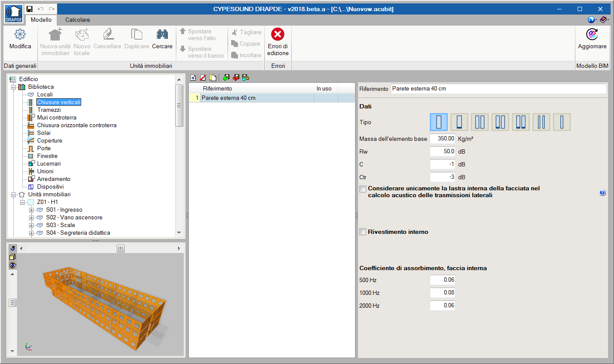The height and width of the screenshot is (364, 614).
Task: Click the green arrow library import icon
Action: [x=226, y=78]
